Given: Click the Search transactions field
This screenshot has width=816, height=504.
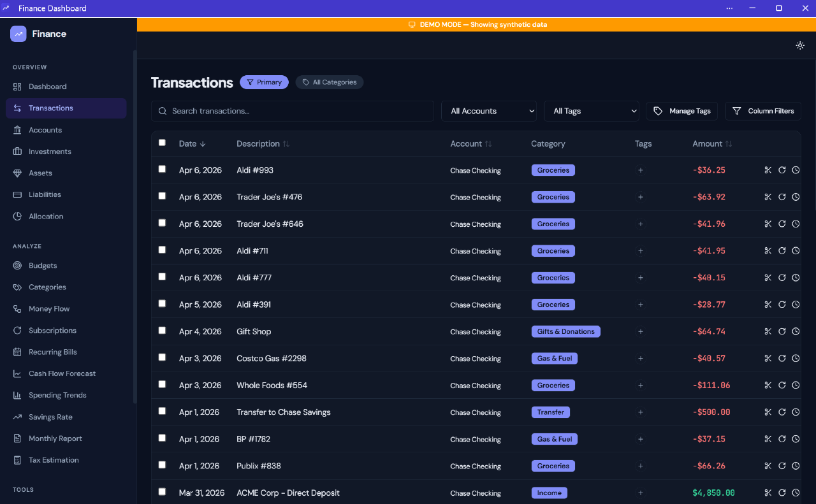Looking at the screenshot, I should click(x=293, y=111).
